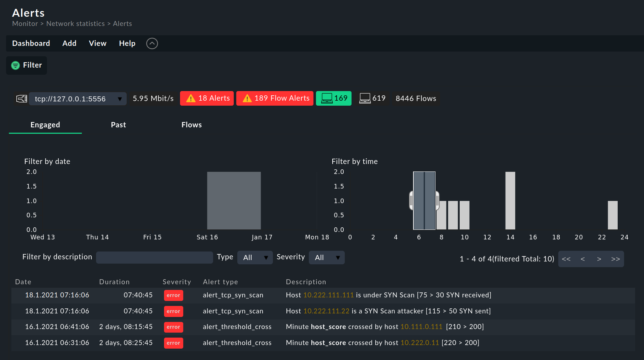Open the Type filter dropdown
This screenshot has width=644, height=360.
point(255,258)
